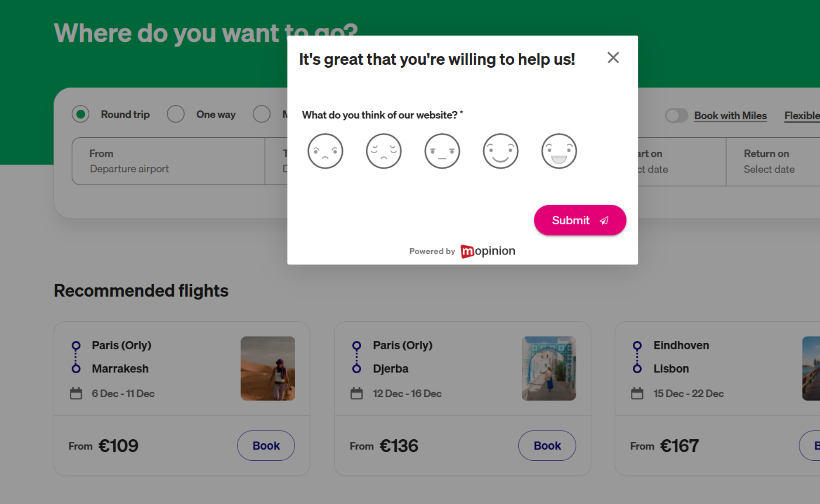Toggle the Book with Miles switch
The height and width of the screenshot is (504, 820).
[676, 116]
